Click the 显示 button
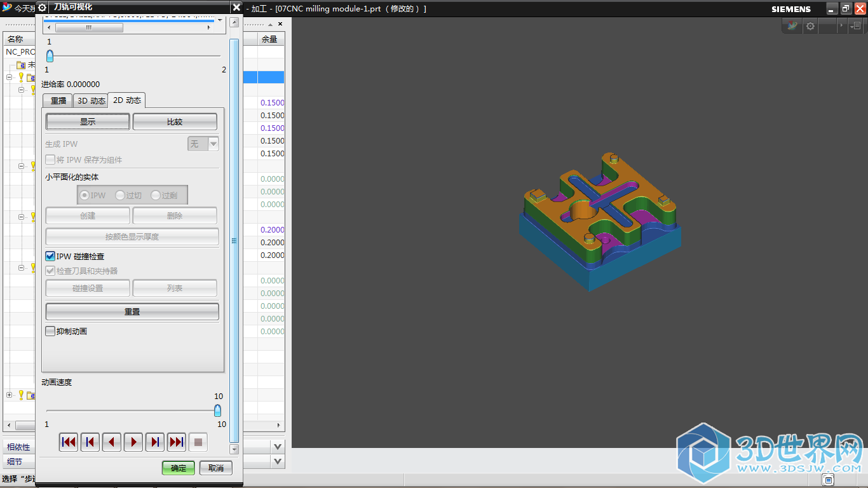This screenshot has height=488, width=868. 88,121
